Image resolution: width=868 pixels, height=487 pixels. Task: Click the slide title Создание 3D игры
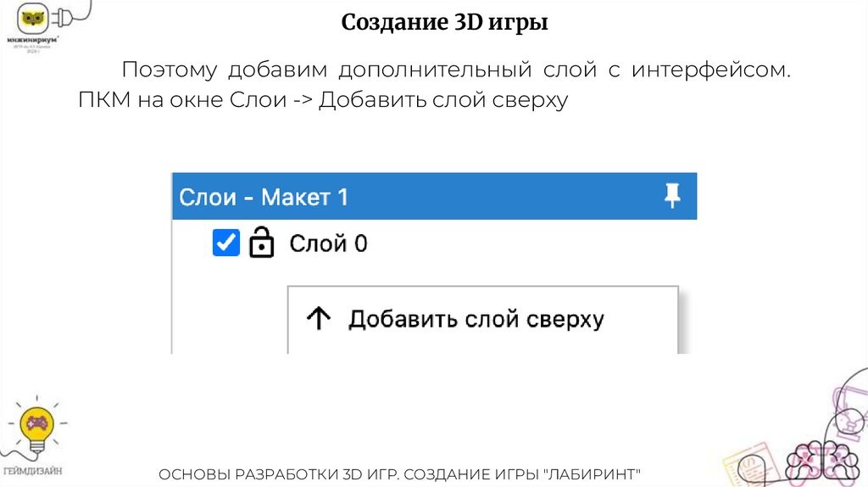pos(444,23)
